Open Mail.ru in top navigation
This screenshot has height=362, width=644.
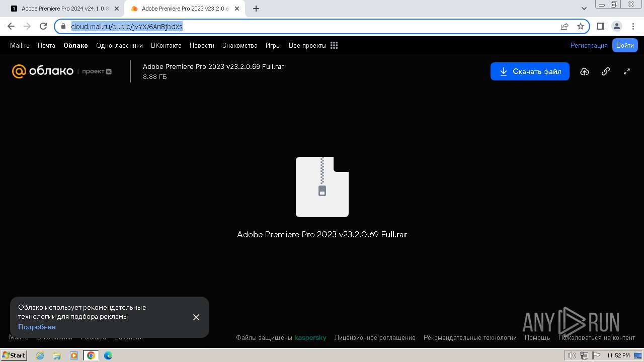tap(20, 45)
